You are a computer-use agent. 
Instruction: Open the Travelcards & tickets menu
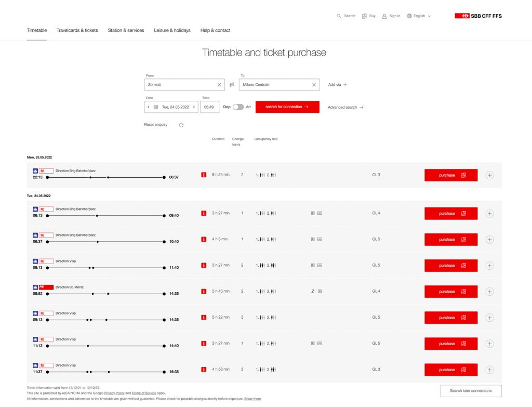coord(77,30)
